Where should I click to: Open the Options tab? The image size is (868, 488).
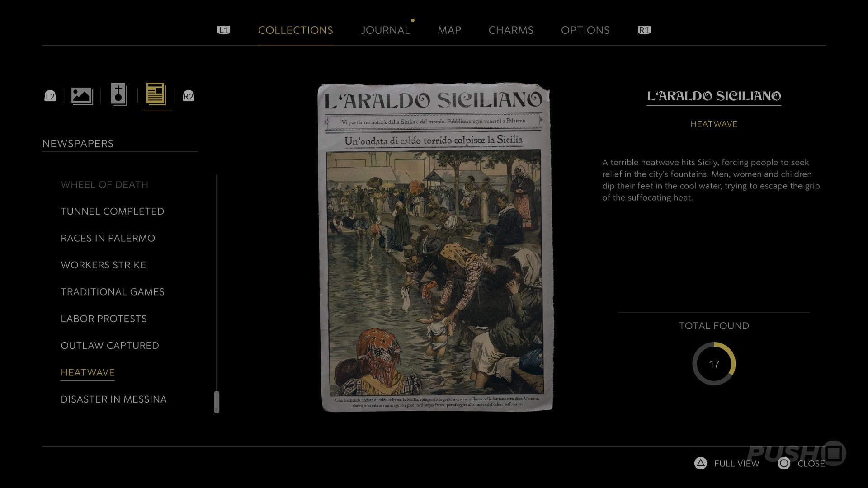click(585, 30)
